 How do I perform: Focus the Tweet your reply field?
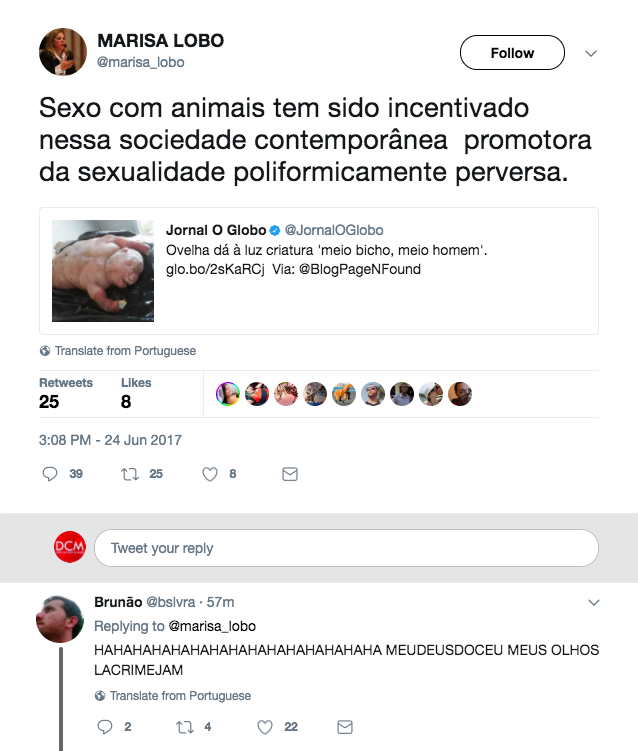coord(346,548)
